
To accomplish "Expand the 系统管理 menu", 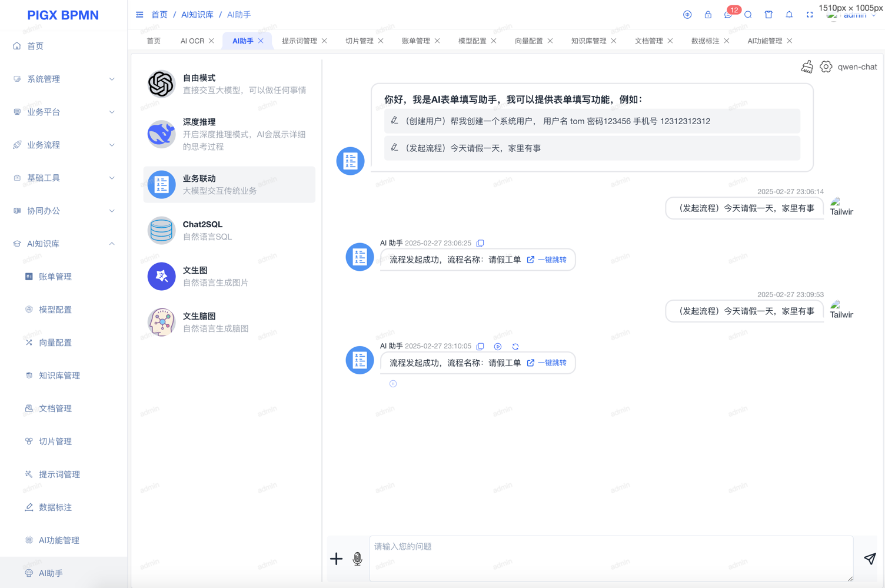I will coord(63,79).
